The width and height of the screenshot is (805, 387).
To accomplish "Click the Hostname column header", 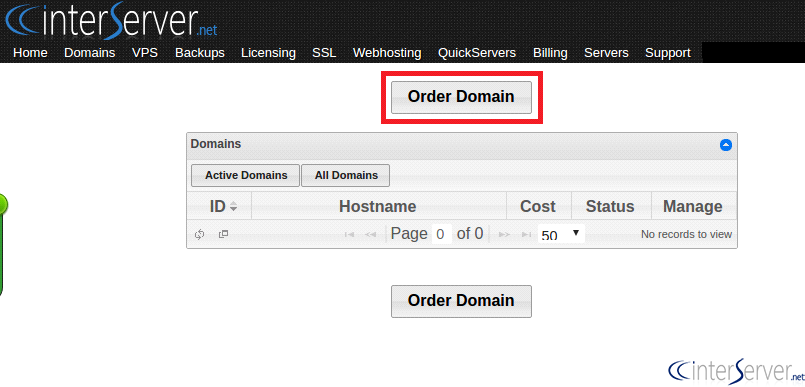I will click(x=378, y=206).
